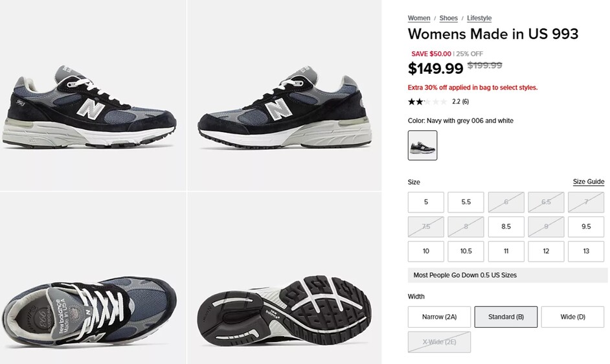The height and width of the screenshot is (364, 610).
Task: Select size 11
Action: tap(506, 251)
